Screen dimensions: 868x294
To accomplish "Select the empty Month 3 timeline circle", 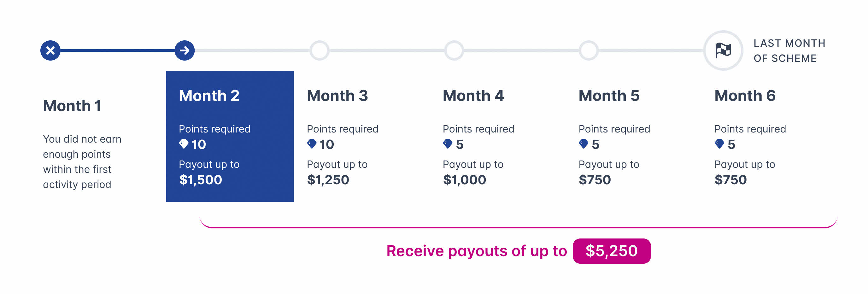I will point(320,50).
